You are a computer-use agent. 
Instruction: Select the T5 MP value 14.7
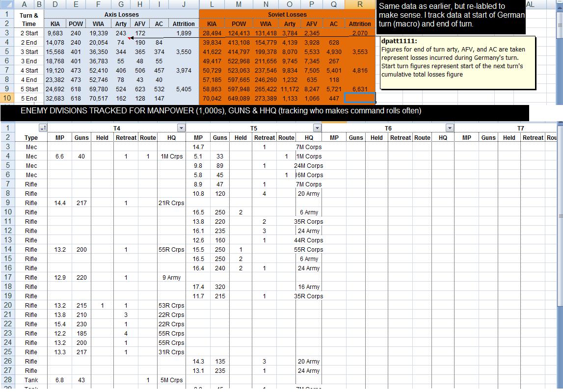pos(198,147)
